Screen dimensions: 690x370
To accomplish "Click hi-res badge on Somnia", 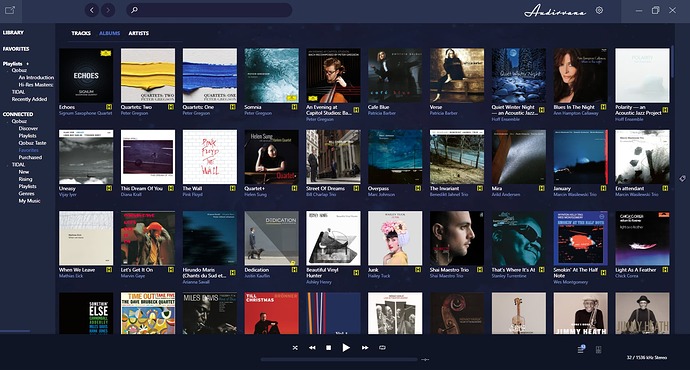I will click(294, 107).
